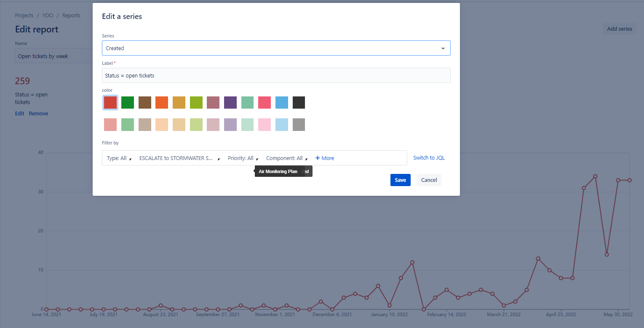Pick the olive green color swatch

(196, 102)
